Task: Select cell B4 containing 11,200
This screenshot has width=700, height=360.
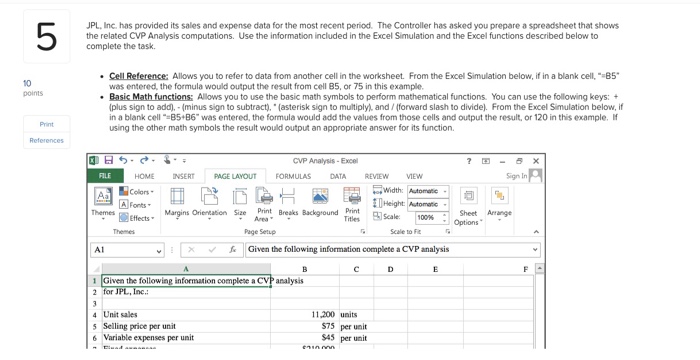Action: 305,314
